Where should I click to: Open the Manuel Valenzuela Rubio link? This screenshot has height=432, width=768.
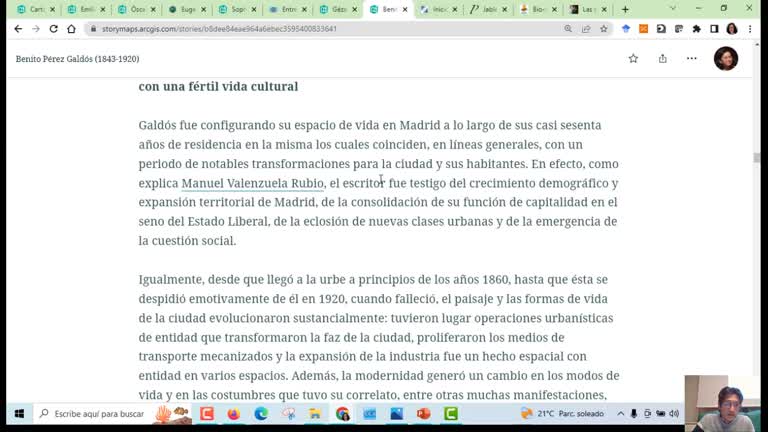coord(252,183)
